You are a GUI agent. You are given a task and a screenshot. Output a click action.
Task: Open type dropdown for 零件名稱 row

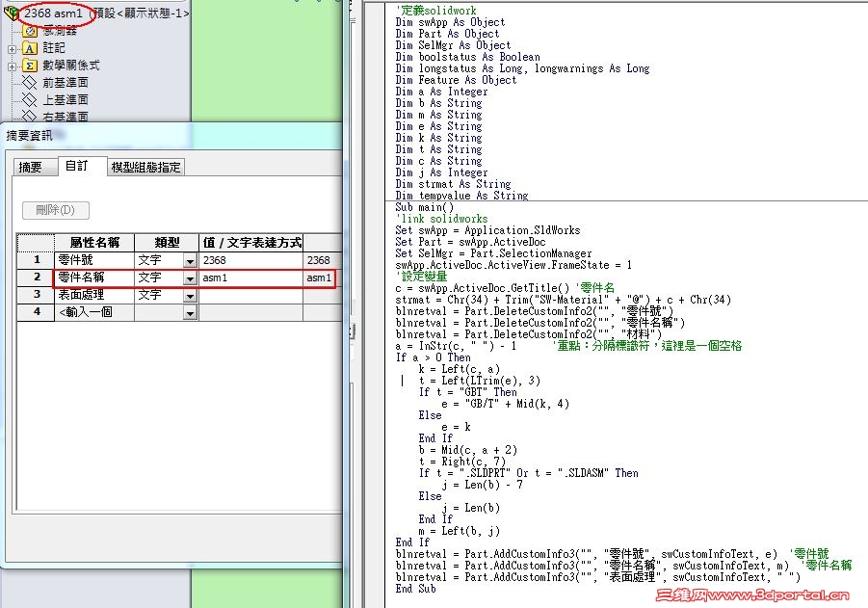pos(190,278)
